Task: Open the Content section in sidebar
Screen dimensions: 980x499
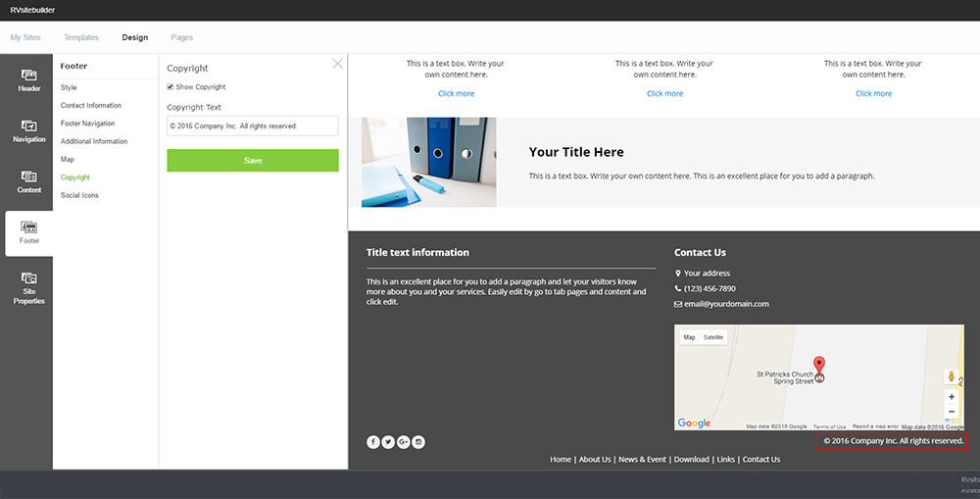Action: coord(28,181)
